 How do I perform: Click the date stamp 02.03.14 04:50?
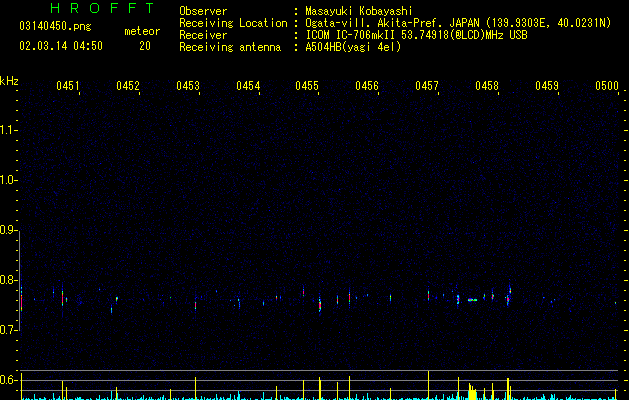61,46
